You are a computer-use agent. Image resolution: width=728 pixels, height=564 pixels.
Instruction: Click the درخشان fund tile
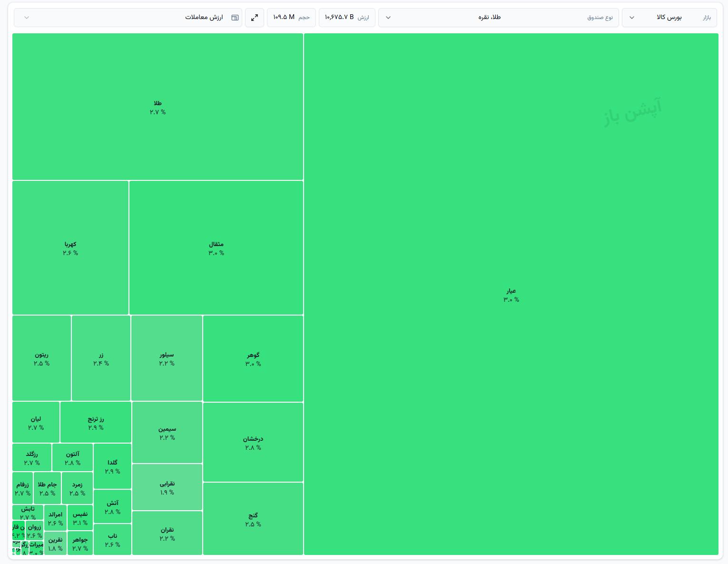(x=253, y=442)
